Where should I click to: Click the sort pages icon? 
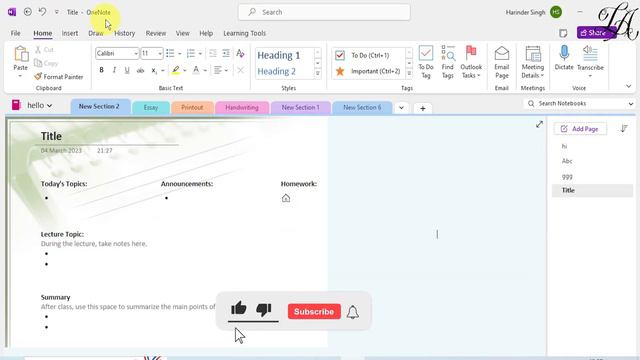pyautogui.click(x=624, y=129)
